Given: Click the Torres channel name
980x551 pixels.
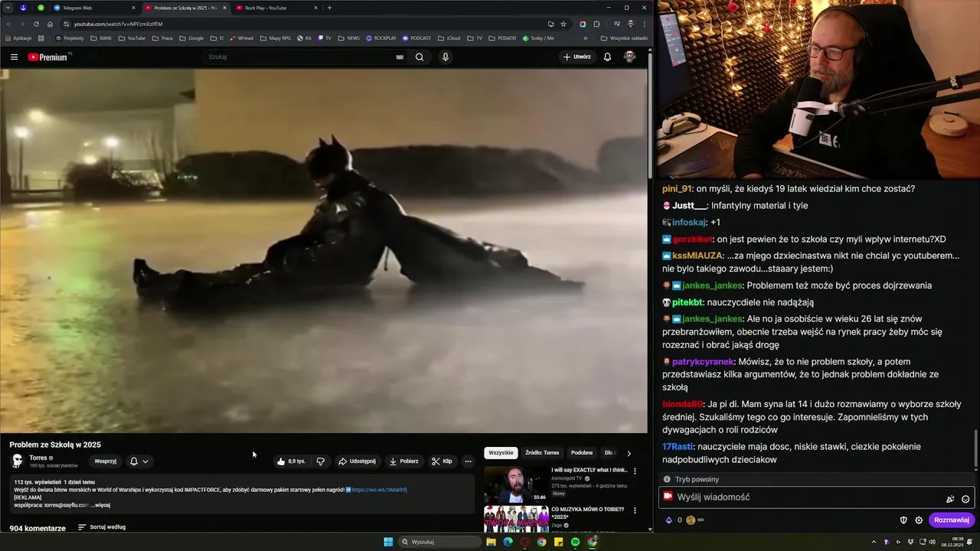Looking at the screenshot, I should (38, 458).
